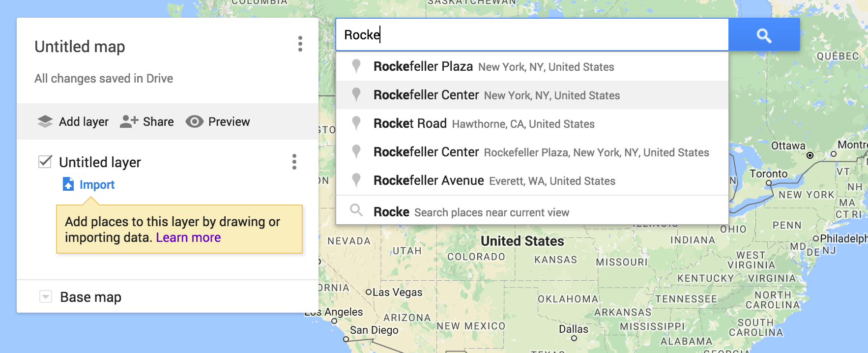Open the Learn more link
Image resolution: width=868 pixels, height=353 pixels.
pyautogui.click(x=188, y=237)
